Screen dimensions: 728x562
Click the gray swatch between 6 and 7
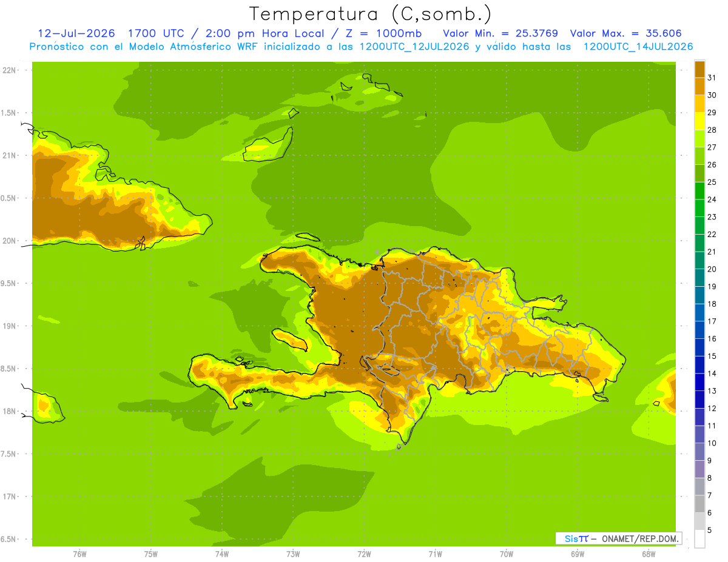[x=699, y=504]
